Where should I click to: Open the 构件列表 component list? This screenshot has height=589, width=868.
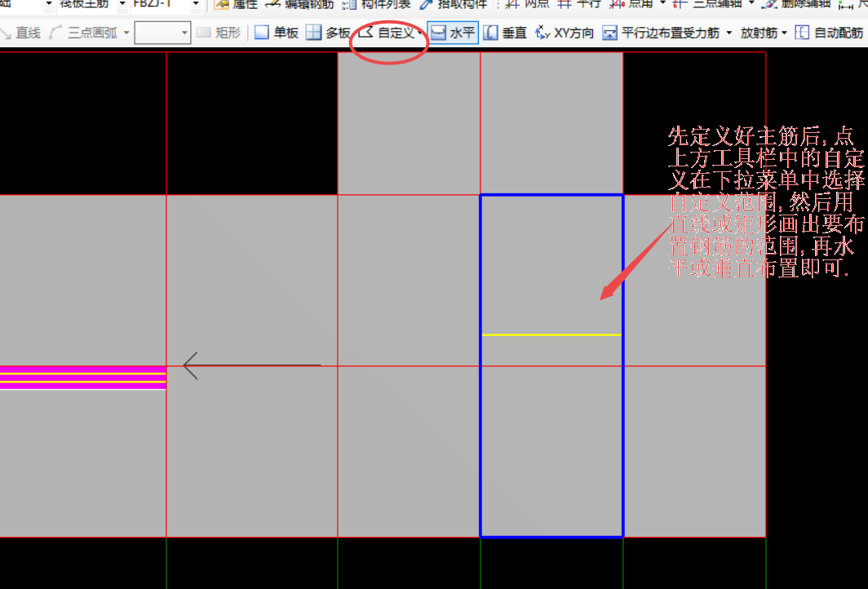pos(376,4)
